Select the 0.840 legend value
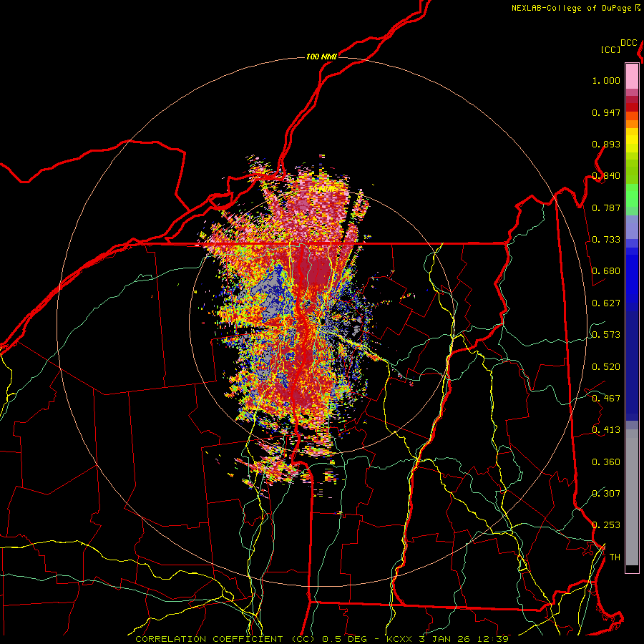 point(606,176)
